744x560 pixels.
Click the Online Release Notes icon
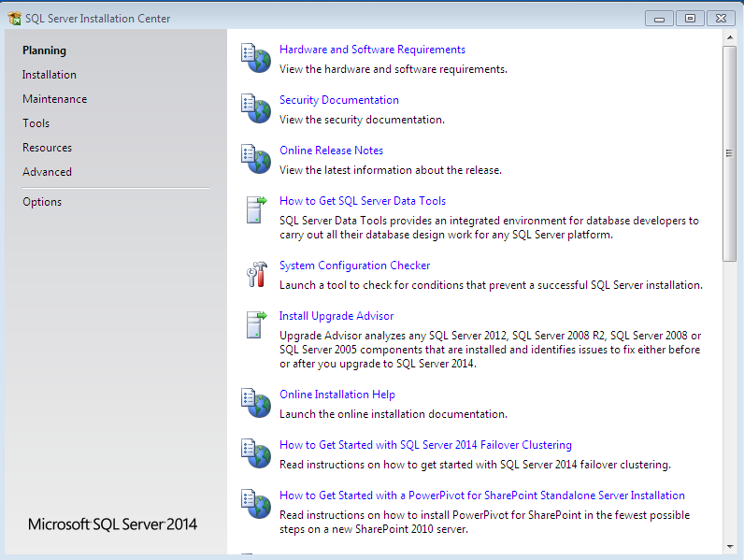pos(255,159)
